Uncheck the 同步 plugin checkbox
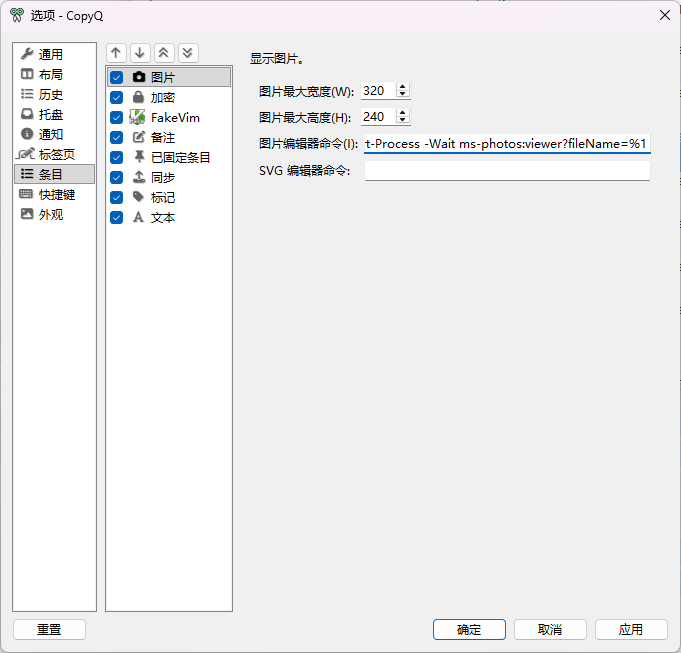The height and width of the screenshot is (653, 681). pos(116,177)
